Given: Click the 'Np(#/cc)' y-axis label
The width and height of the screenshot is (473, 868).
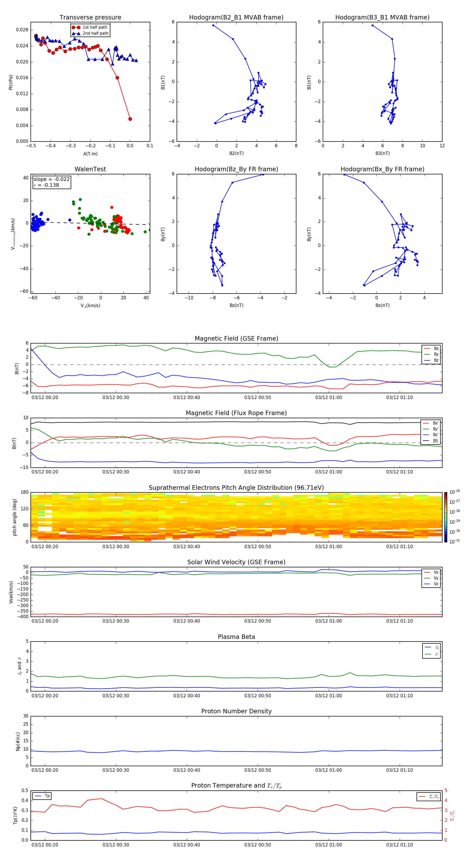Looking at the screenshot, I should tap(18, 741).
